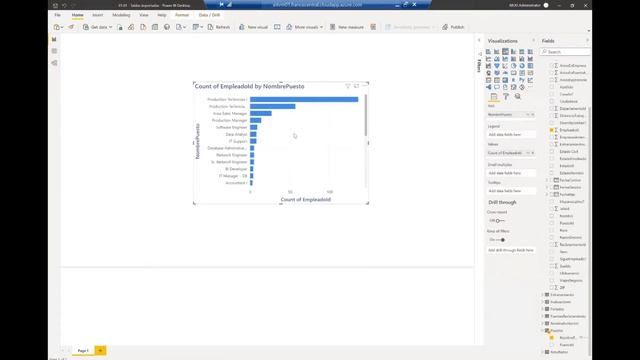
Task: Check the Sueldo field checkbox
Action: pos(552,266)
